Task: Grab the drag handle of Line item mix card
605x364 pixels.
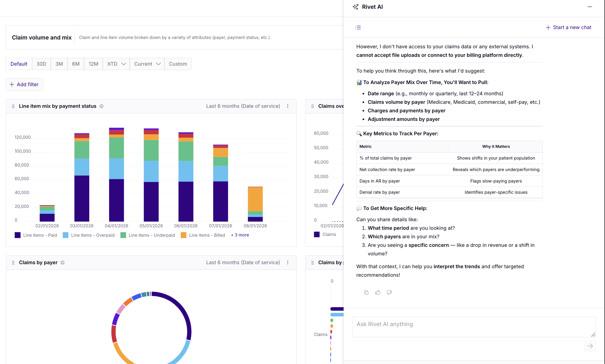Action: pos(13,106)
